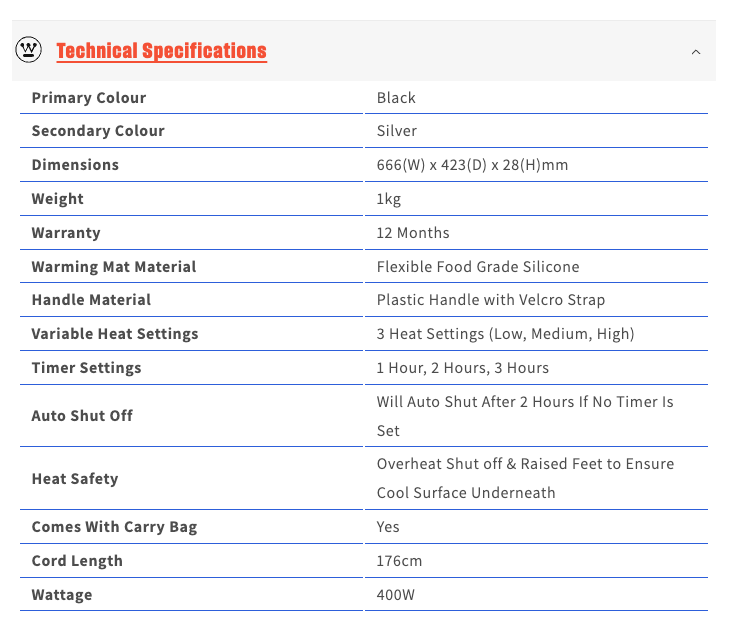Click the Warming Mat Material label
The height and width of the screenshot is (620, 729).
pos(114,267)
